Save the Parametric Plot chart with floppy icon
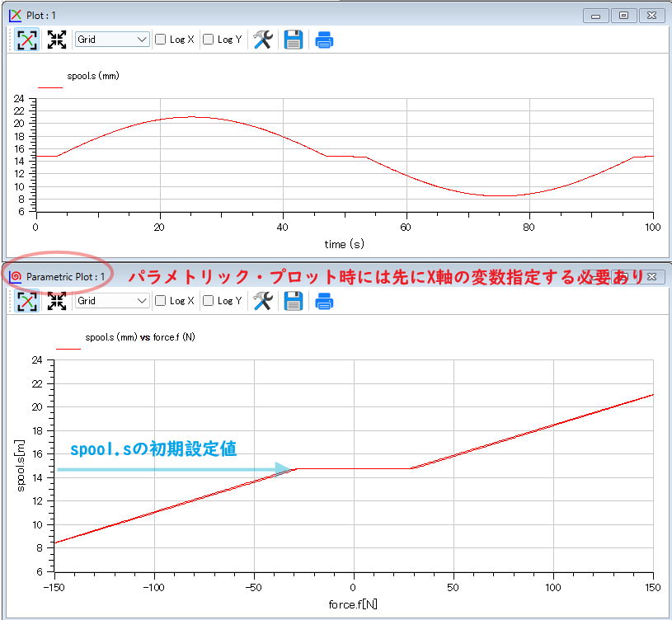 pyautogui.click(x=294, y=301)
